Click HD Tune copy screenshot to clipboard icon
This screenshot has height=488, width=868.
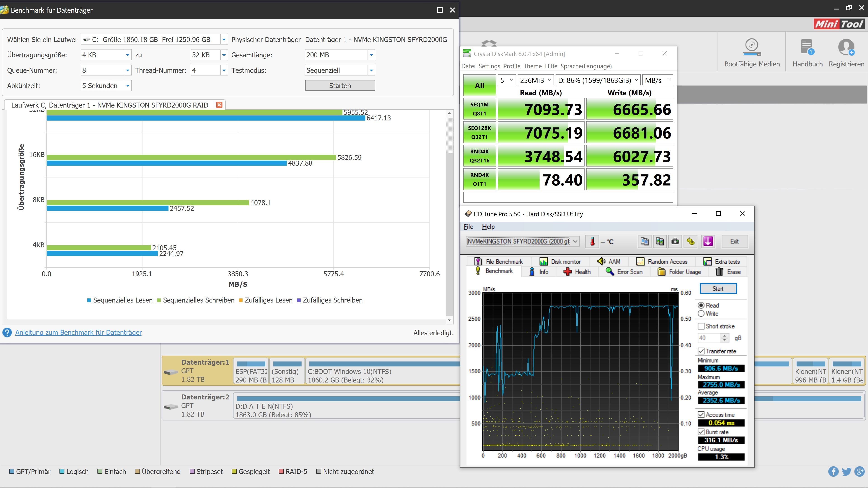(660, 241)
